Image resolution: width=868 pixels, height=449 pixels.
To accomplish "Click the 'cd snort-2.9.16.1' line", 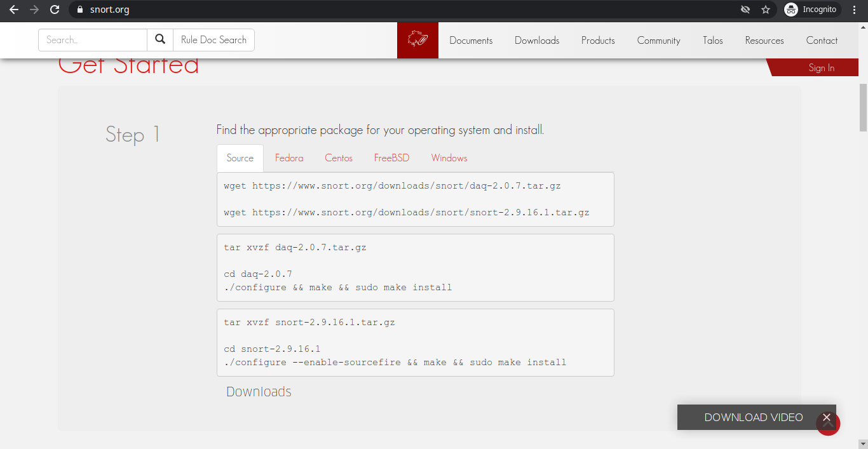I will (272, 349).
